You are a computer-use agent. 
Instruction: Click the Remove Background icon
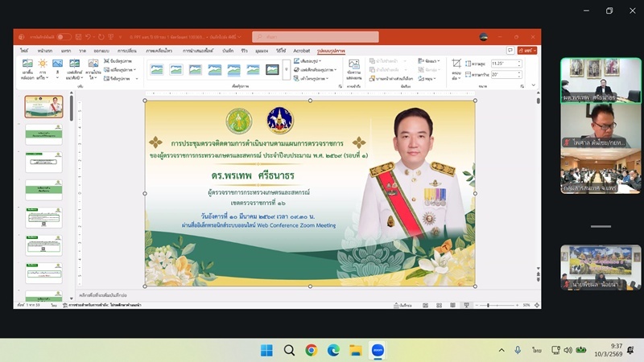(x=27, y=68)
